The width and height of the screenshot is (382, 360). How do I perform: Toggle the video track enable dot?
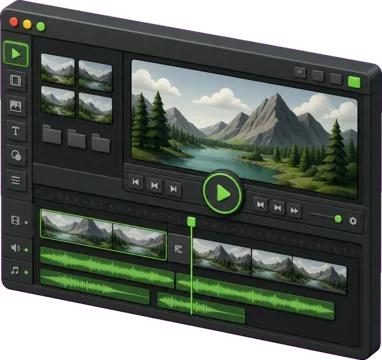tap(26, 222)
